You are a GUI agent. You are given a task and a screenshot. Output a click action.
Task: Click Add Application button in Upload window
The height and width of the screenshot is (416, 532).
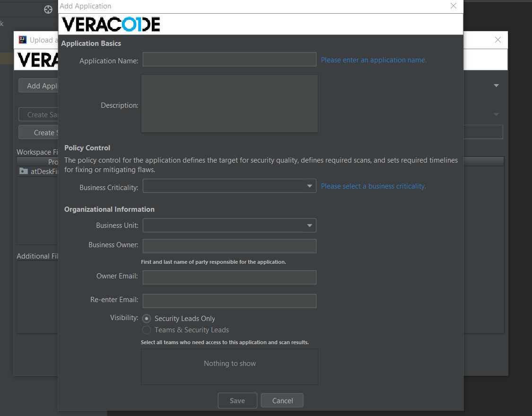38,86
